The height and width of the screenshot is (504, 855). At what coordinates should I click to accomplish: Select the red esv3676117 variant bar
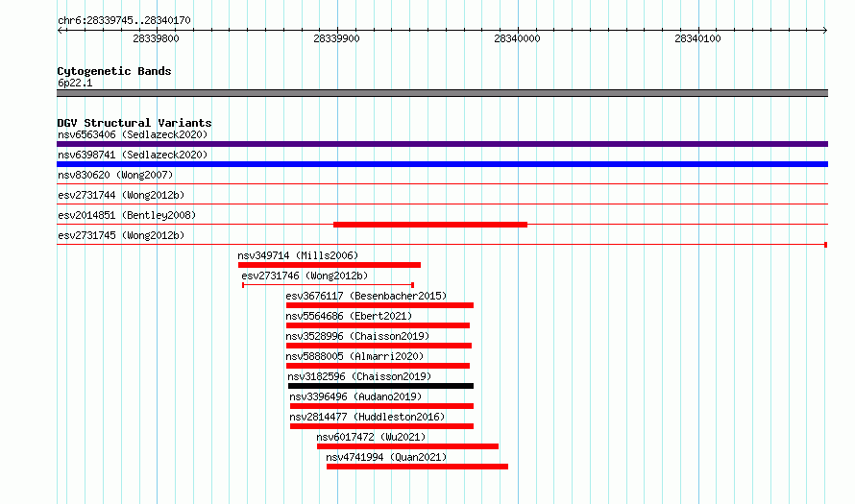[x=380, y=305]
